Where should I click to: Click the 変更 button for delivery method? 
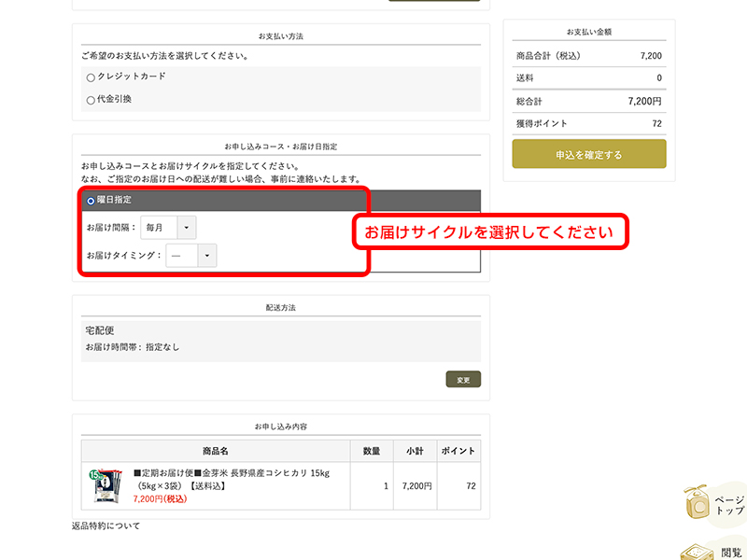463,380
